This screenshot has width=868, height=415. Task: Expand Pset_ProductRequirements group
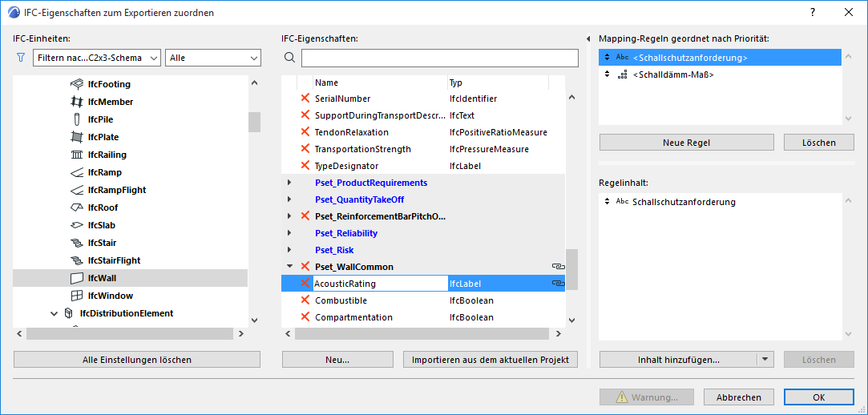pos(289,183)
